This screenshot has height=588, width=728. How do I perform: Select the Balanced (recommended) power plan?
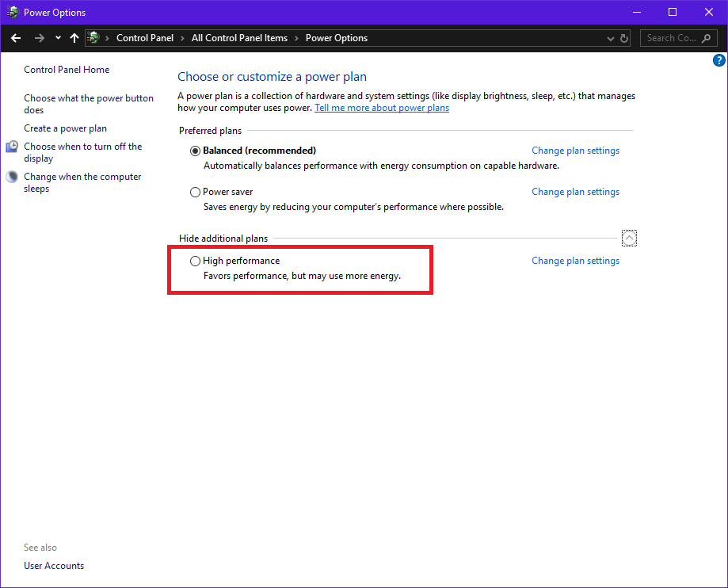196,151
